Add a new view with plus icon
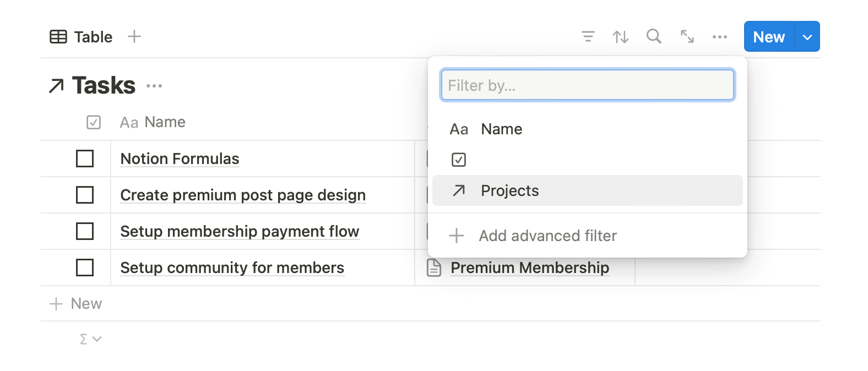 pos(134,37)
